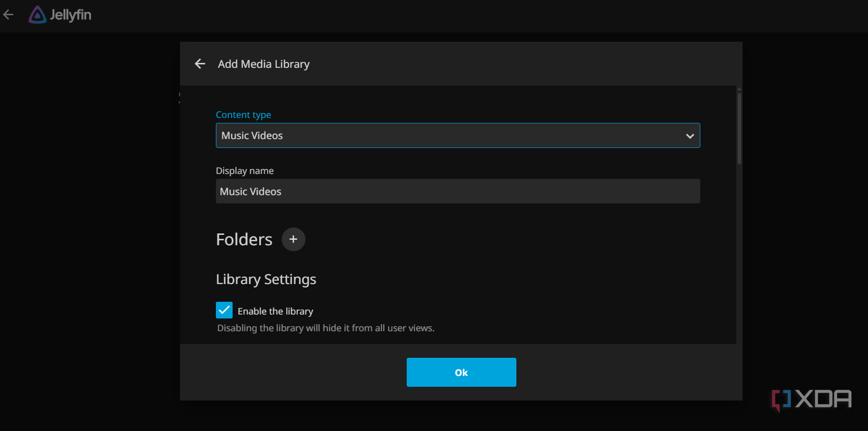Click the Jellyfin logo icon
The image size is (868, 431).
[37, 15]
